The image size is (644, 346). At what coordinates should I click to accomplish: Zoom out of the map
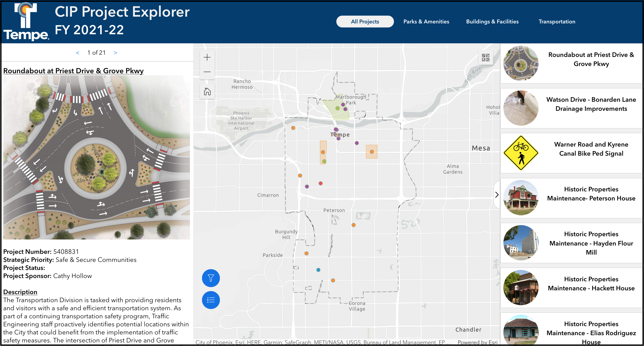click(x=207, y=72)
